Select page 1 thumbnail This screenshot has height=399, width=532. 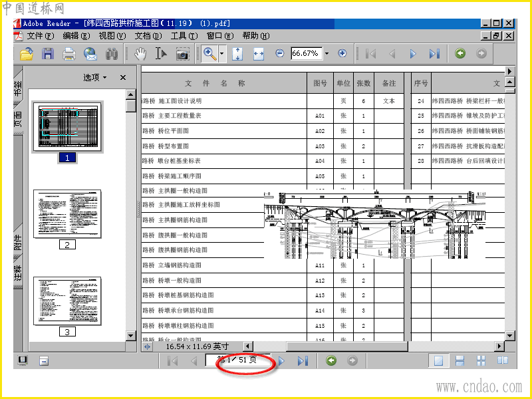click(68, 127)
